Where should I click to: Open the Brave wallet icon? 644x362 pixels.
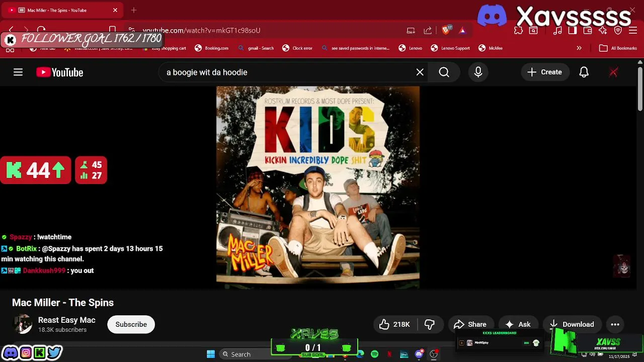pyautogui.click(x=588, y=31)
